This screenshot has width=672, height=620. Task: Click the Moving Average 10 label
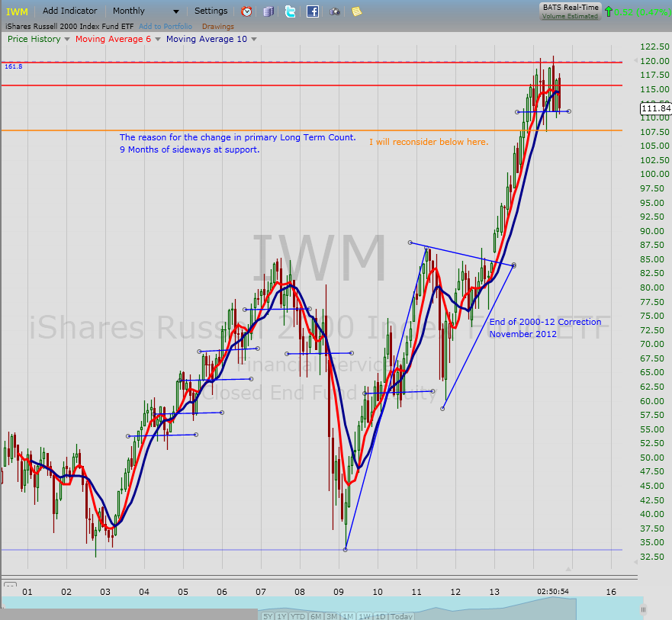coord(207,39)
